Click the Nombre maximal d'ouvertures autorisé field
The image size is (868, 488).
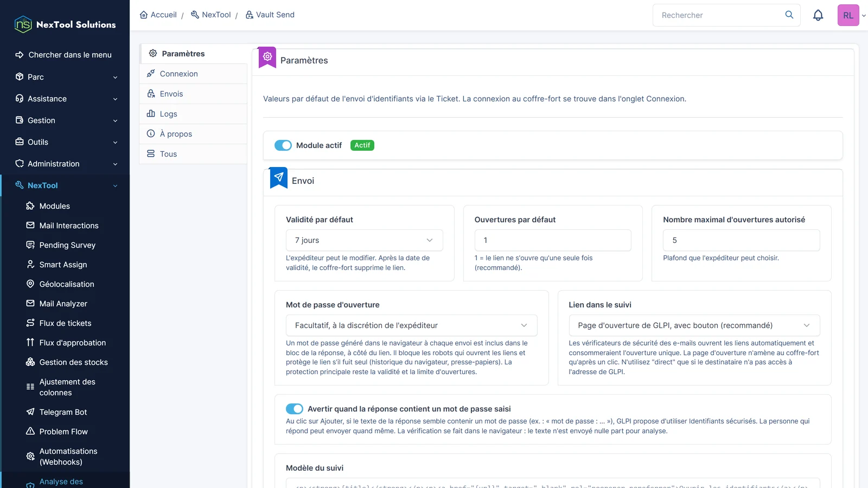tap(741, 240)
